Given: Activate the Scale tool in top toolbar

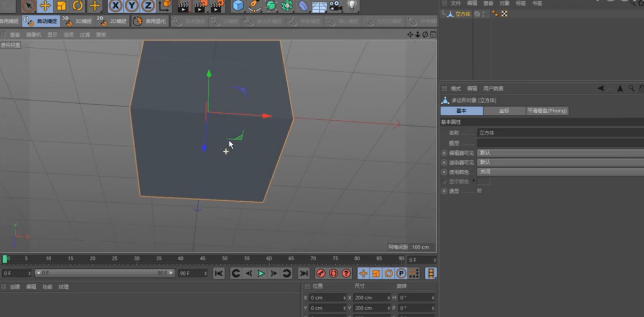Looking at the screenshot, I should [61, 6].
